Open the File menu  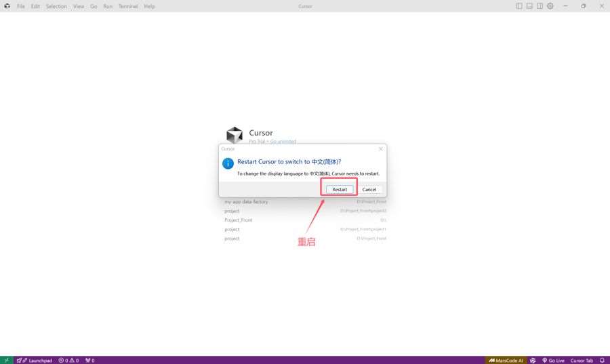(x=20, y=6)
